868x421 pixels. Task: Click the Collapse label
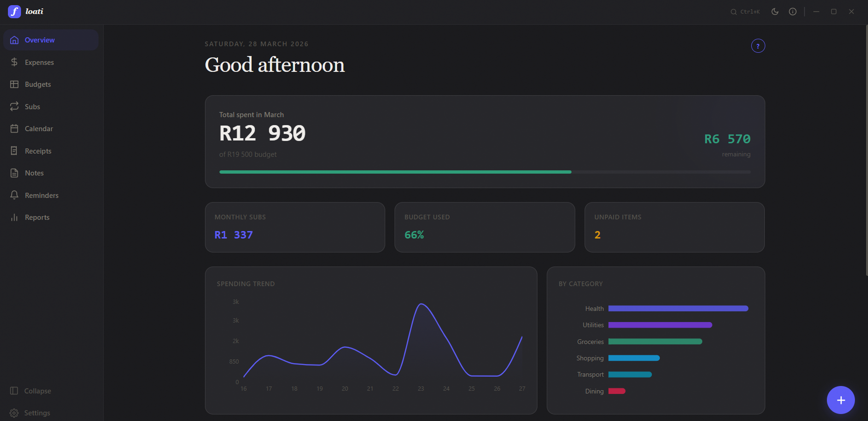(x=38, y=391)
